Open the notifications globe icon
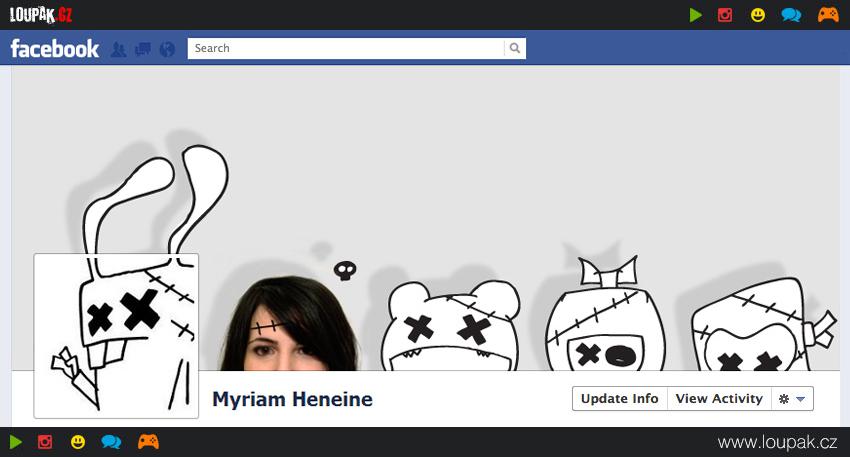Image resolution: width=850 pixels, height=457 pixels. coord(167,49)
